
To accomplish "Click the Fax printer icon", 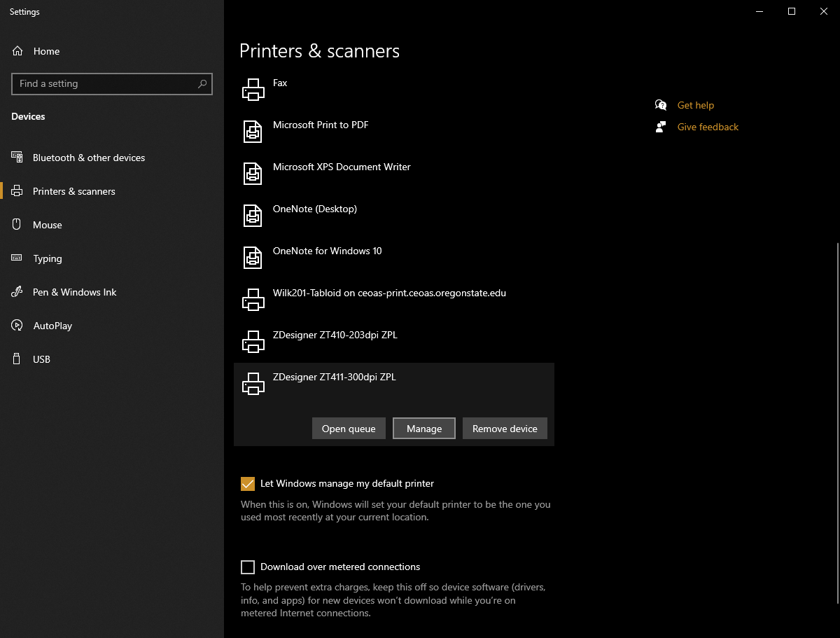I will coord(253,89).
